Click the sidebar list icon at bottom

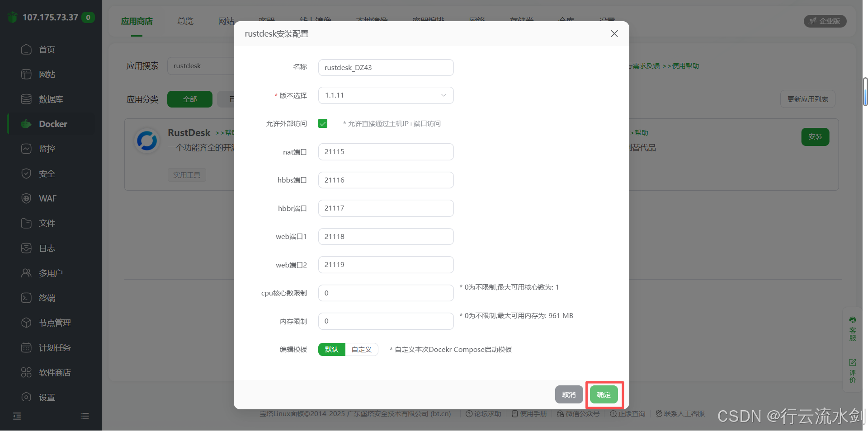click(85, 416)
